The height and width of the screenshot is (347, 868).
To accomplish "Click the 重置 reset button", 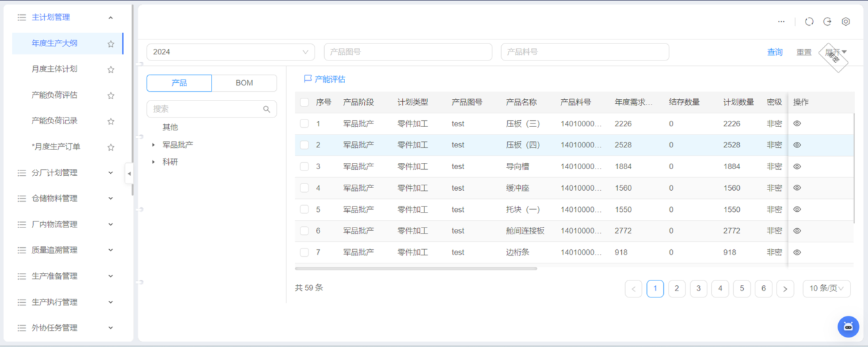I will pyautogui.click(x=804, y=52).
